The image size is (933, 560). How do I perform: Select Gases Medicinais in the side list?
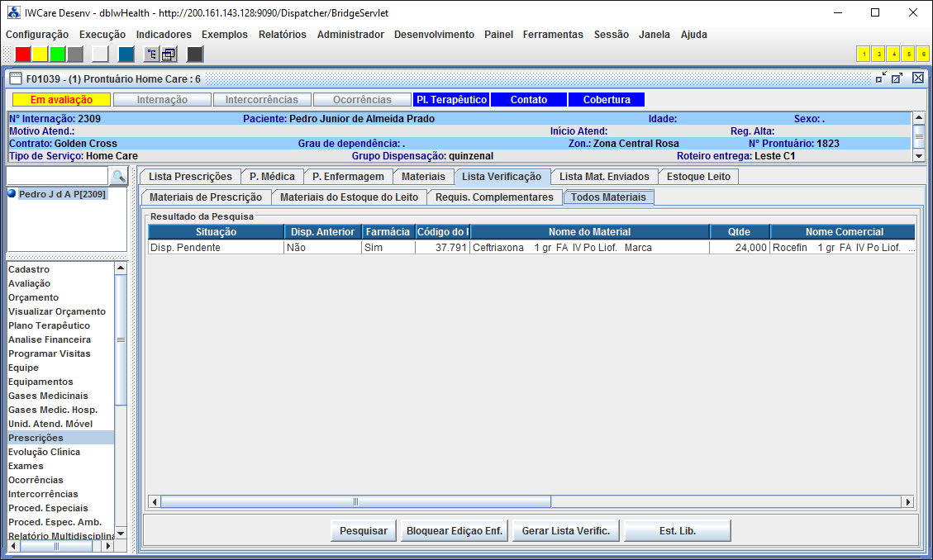60,396
